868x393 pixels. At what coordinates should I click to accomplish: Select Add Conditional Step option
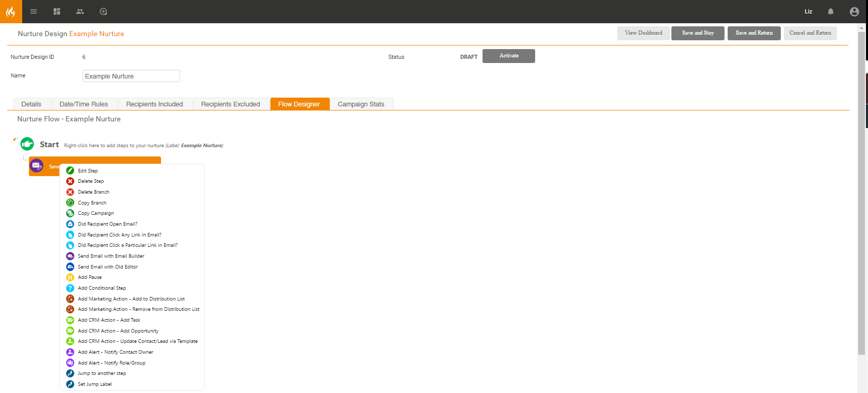point(102,288)
